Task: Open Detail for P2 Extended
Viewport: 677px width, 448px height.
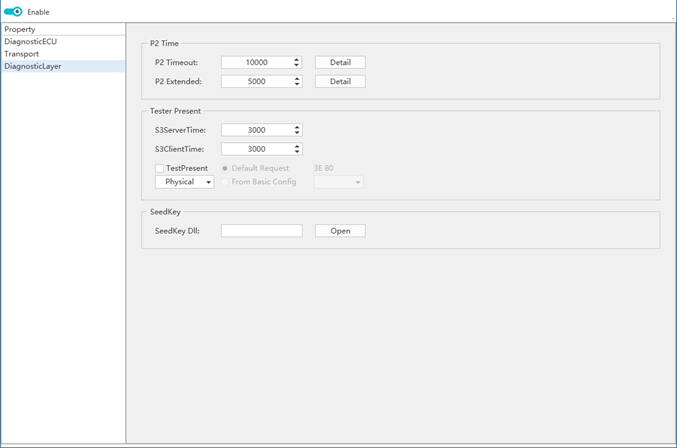Action: point(340,82)
